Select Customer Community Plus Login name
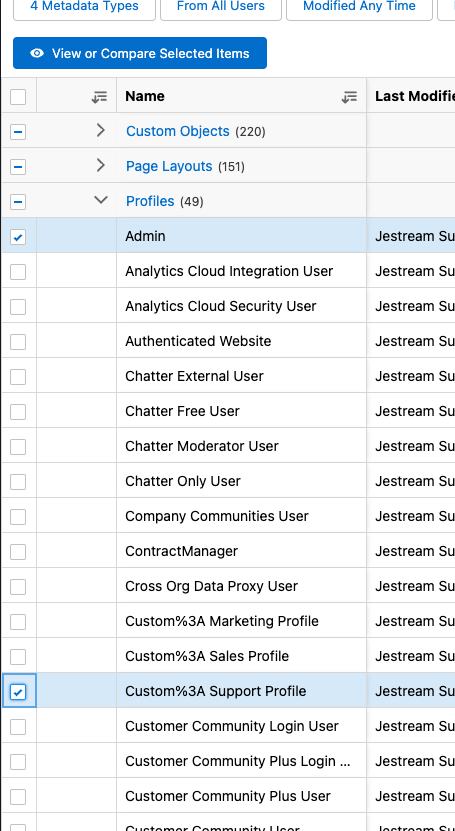 (x=238, y=761)
